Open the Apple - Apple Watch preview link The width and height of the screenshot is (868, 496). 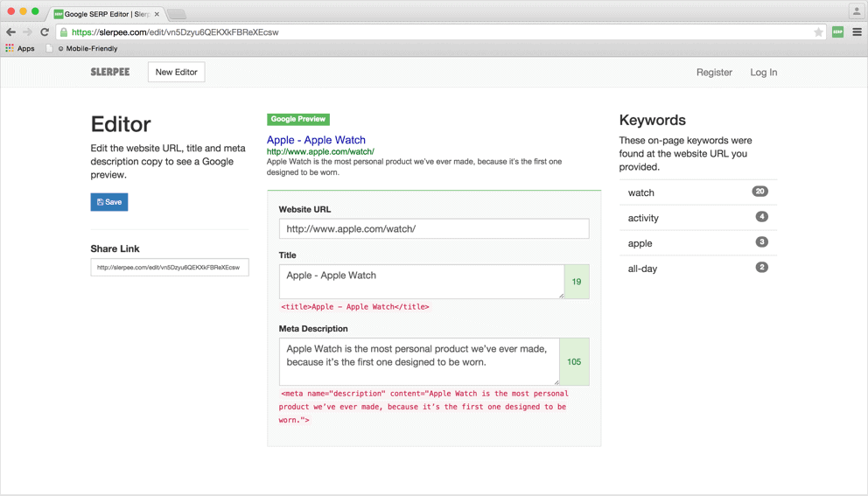click(x=316, y=140)
